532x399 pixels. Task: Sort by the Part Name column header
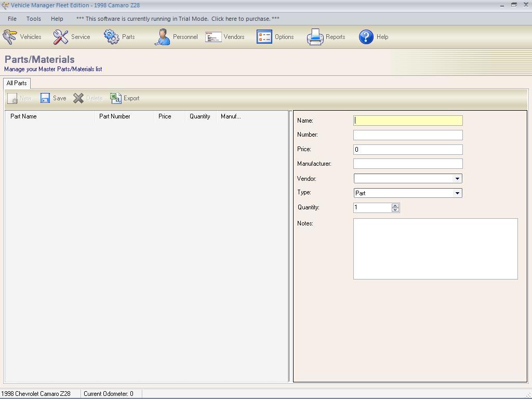point(23,116)
